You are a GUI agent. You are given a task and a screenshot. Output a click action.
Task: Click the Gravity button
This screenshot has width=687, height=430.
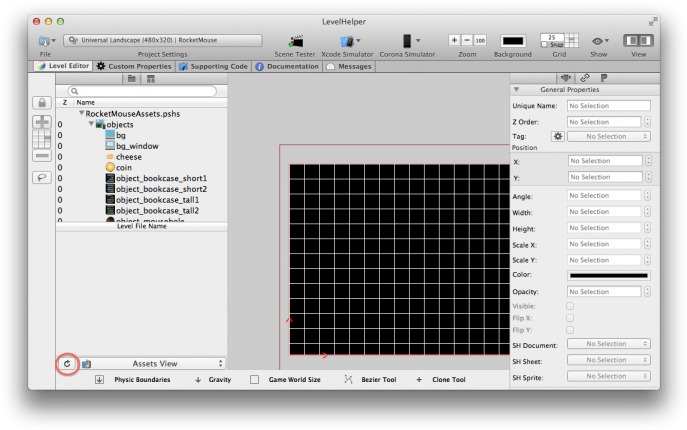click(198, 380)
